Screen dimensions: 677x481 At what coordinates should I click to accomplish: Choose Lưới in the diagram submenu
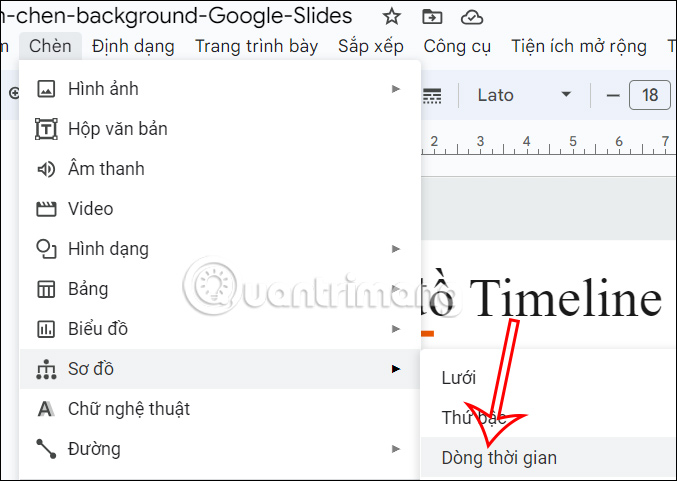(x=549, y=378)
